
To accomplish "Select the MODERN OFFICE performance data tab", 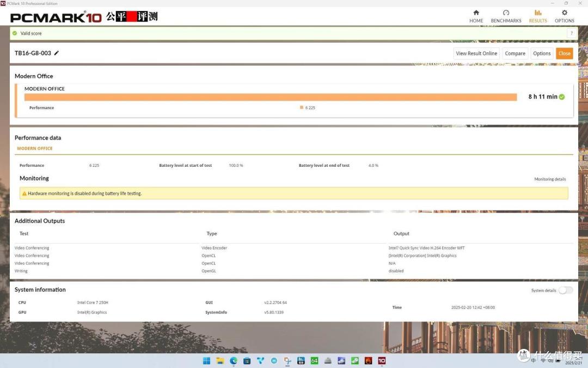I will tap(35, 148).
